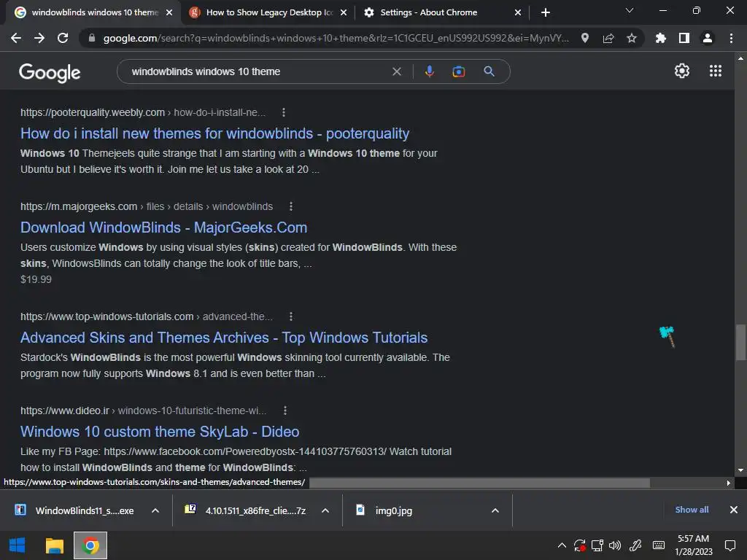The height and width of the screenshot is (560, 747).
Task: Open the touch keyboard from tray
Action: pyautogui.click(x=659, y=545)
